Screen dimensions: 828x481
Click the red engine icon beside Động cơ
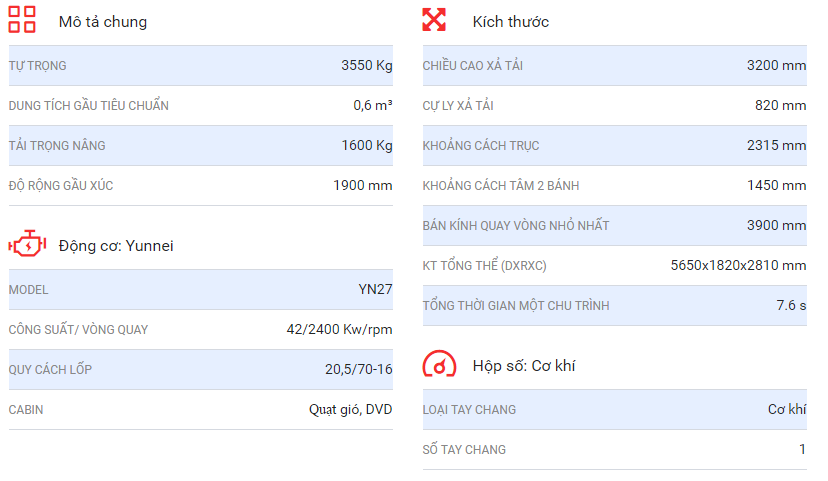(27, 244)
